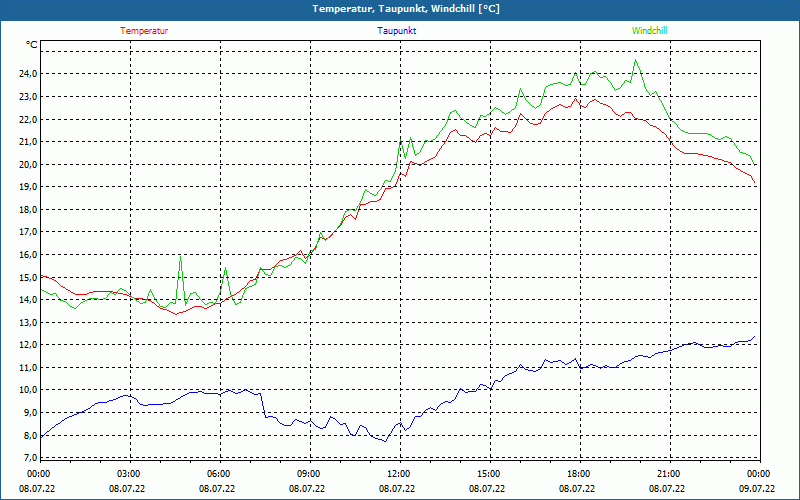800x500 pixels.
Task: Click the 7,0 y-axis value
Action: point(30,458)
